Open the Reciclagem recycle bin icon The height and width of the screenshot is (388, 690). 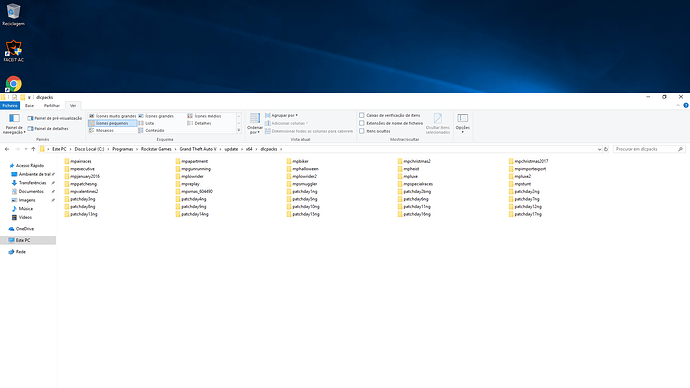tap(13, 15)
